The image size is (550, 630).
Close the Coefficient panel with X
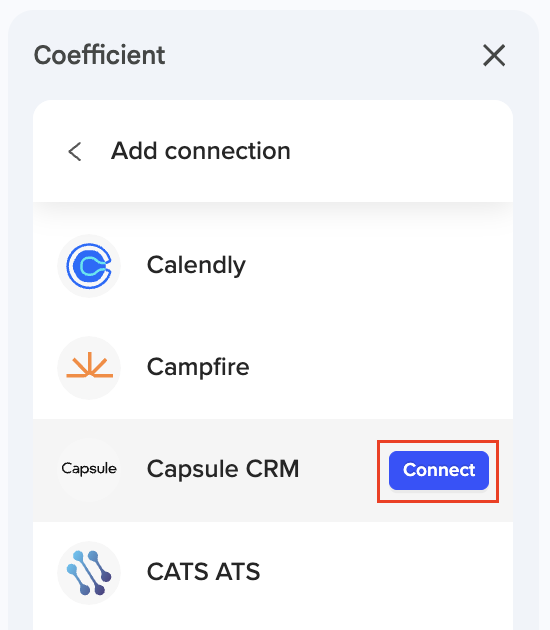click(x=494, y=55)
